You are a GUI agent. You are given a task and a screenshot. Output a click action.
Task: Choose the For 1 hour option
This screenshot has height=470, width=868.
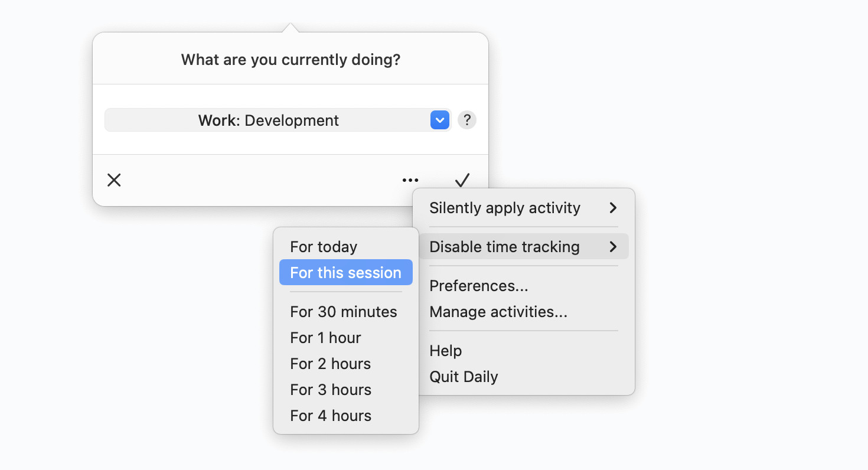[325, 338]
